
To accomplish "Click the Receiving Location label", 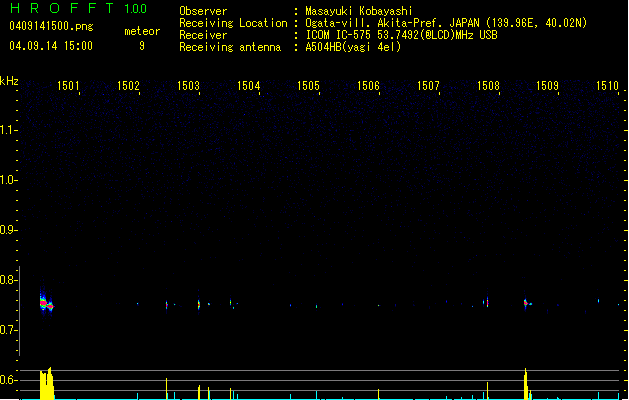I will pos(233,23).
